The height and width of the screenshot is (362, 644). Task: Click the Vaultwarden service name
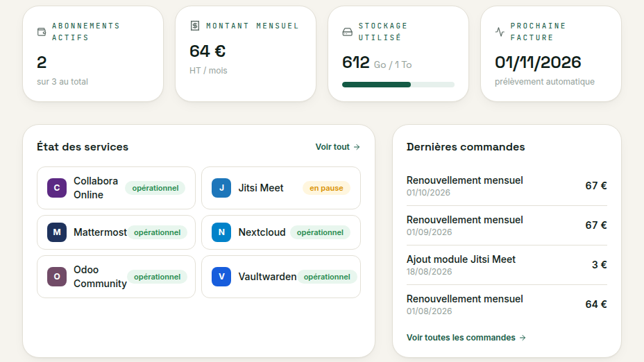(x=267, y=277)
